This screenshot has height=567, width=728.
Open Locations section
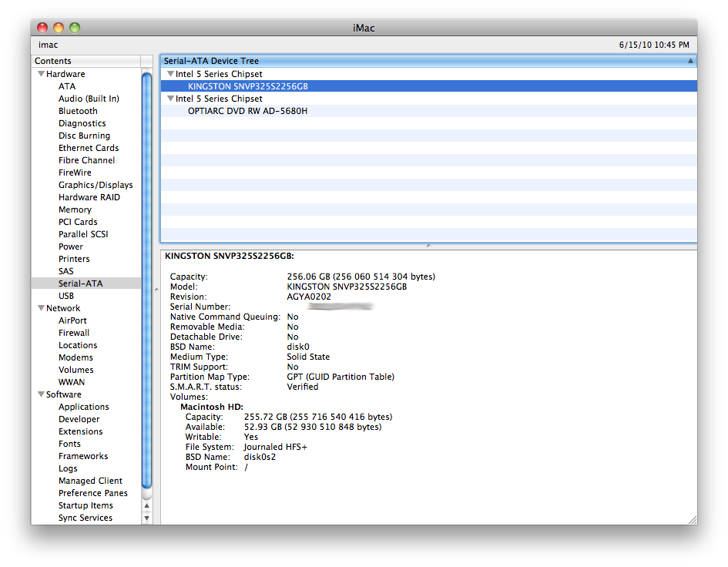78,345
